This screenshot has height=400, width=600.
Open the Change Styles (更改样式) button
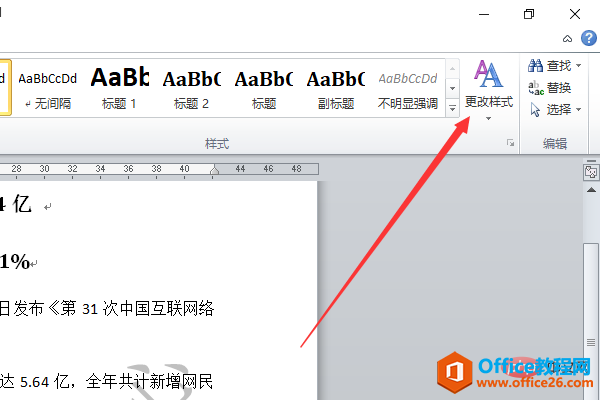pos(489,90)
